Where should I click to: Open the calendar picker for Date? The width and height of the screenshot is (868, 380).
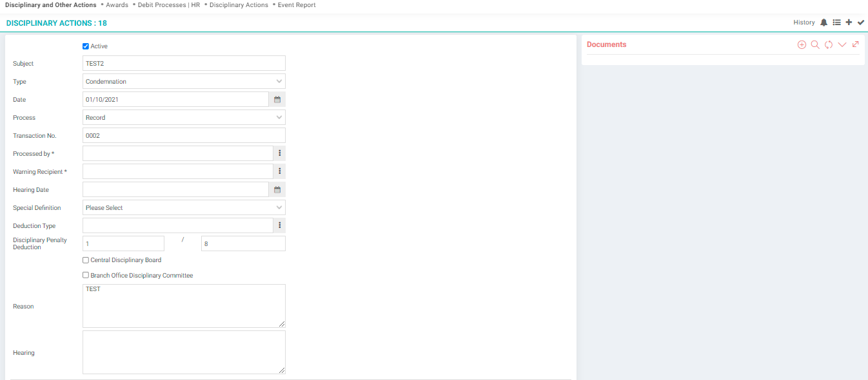pyautogui.click(x=277, y=99)
